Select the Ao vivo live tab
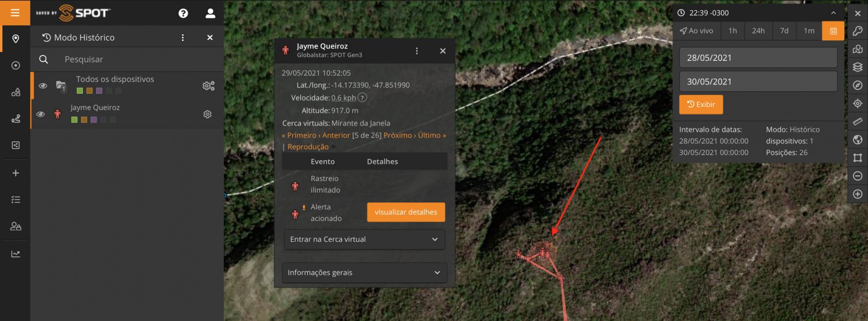The width and height of the screenshot is (868, 321). coord(697,31)
